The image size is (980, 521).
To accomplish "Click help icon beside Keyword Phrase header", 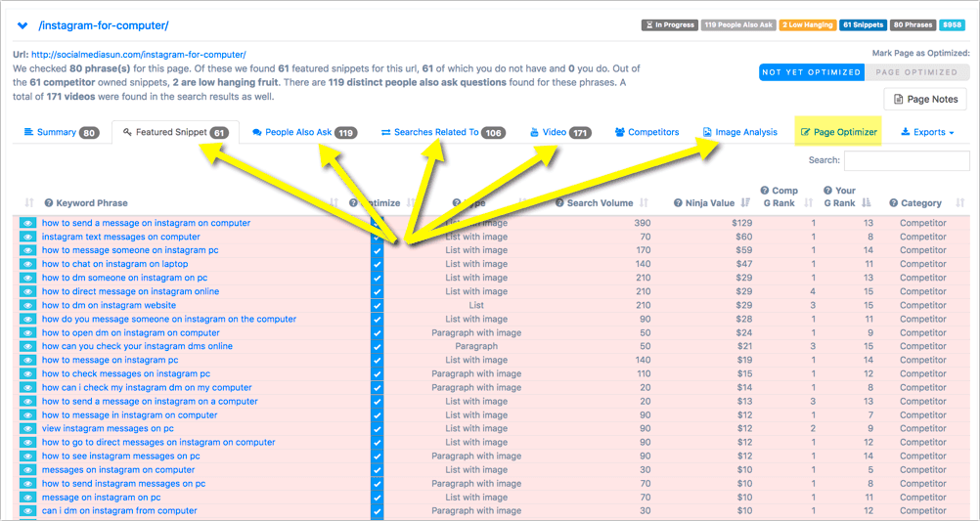I will [49, 203].
